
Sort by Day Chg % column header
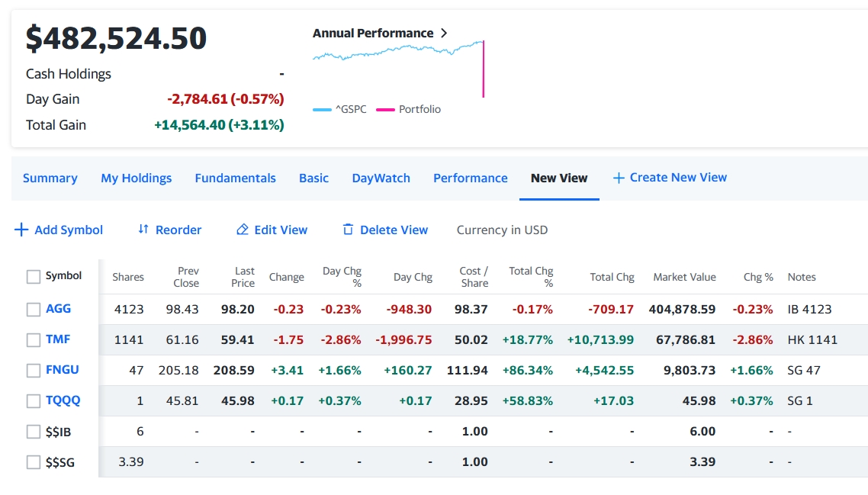[x=342, y=277]
